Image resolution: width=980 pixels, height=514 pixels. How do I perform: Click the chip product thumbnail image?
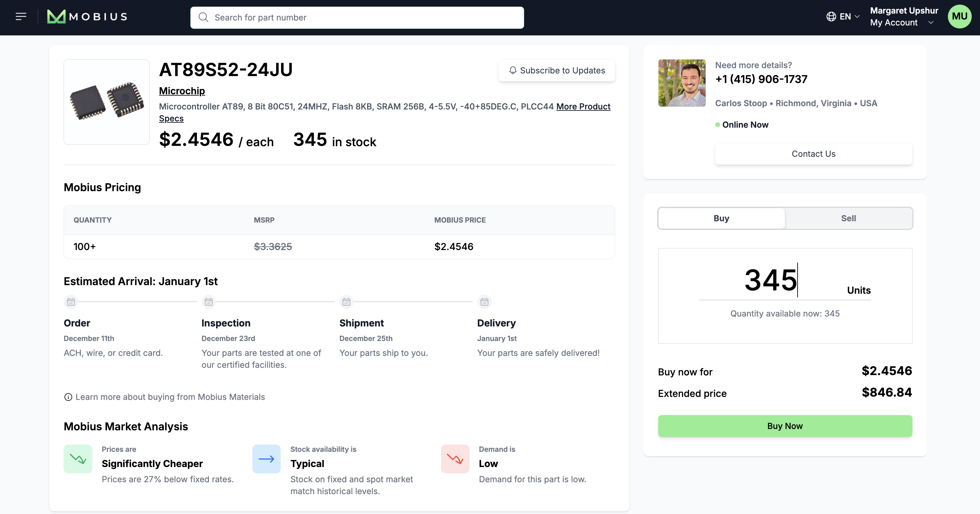[x=107, y=102]
